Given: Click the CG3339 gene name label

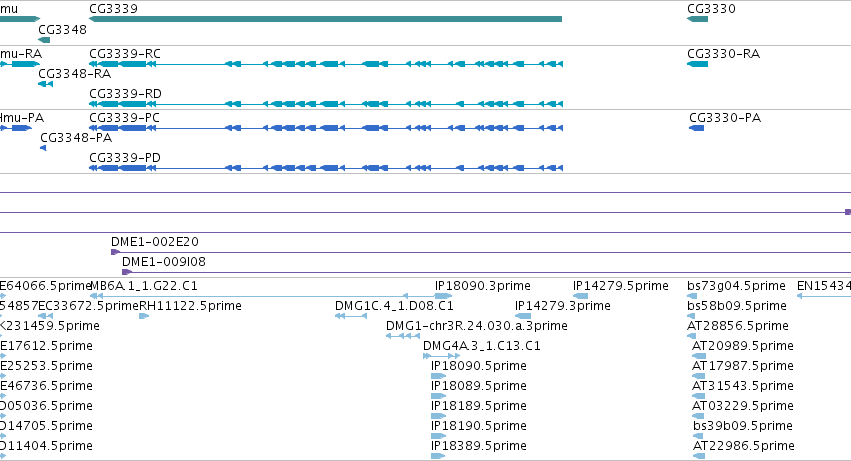Looking at the screenshot, I should [113, 9].
